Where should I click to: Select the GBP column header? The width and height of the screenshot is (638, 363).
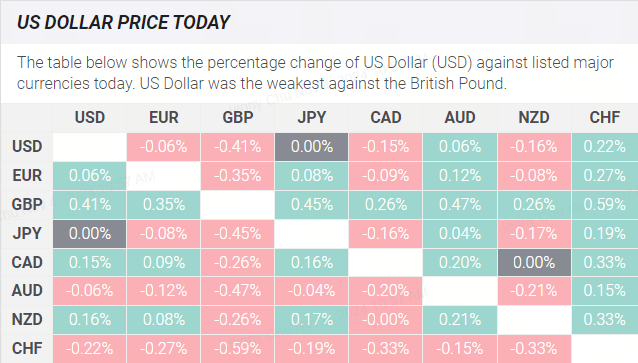click(238, 118)
